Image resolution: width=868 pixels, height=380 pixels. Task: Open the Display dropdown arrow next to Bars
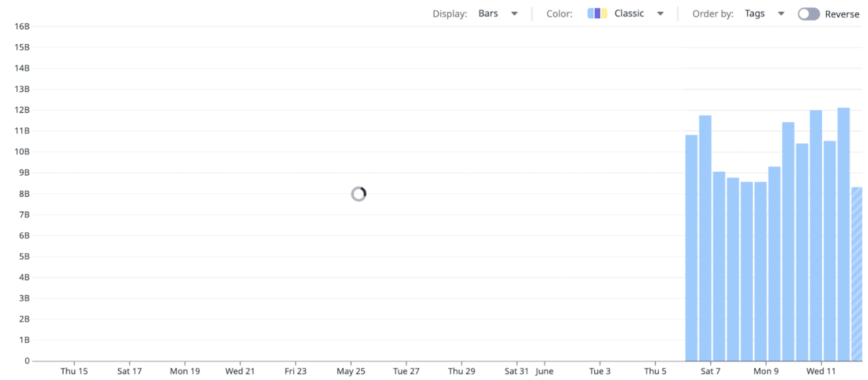tap(514, 14)
